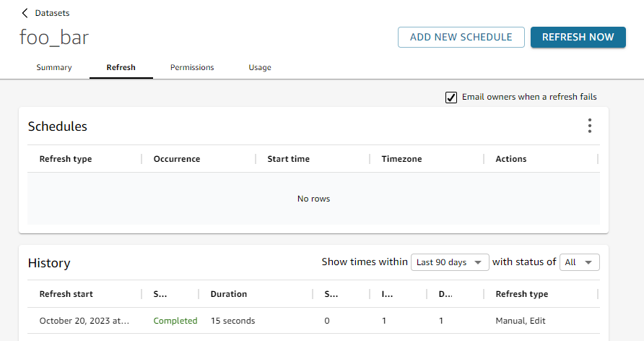This screenshot has height=341, width=644.
Task: Select the October 20, 2023 refresh row
Action: tap(84, 321)
